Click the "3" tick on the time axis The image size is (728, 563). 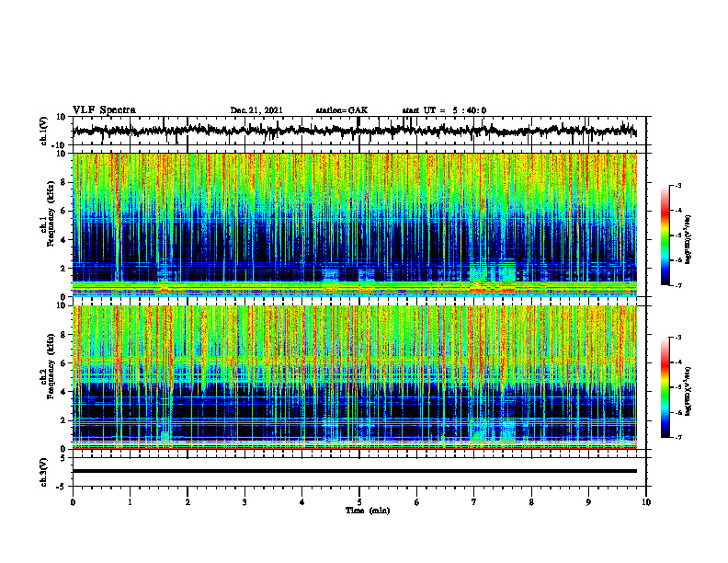pos(245,502)
